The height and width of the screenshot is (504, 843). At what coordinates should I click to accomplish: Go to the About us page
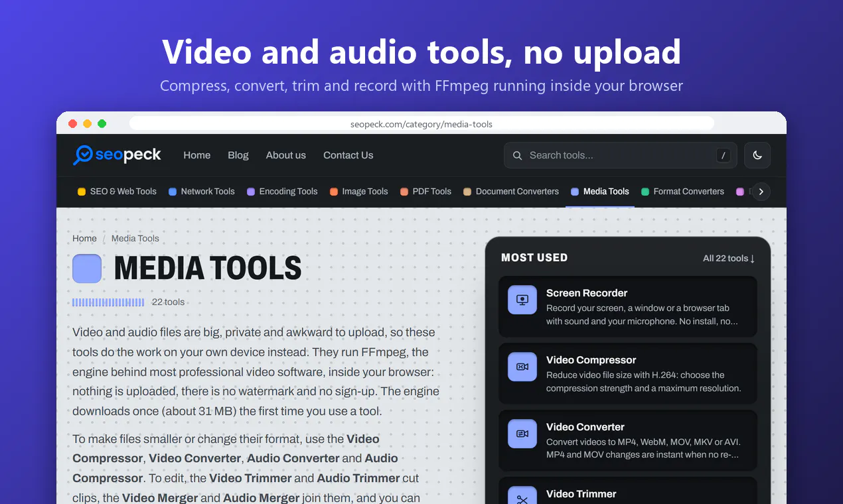(286, 155)
